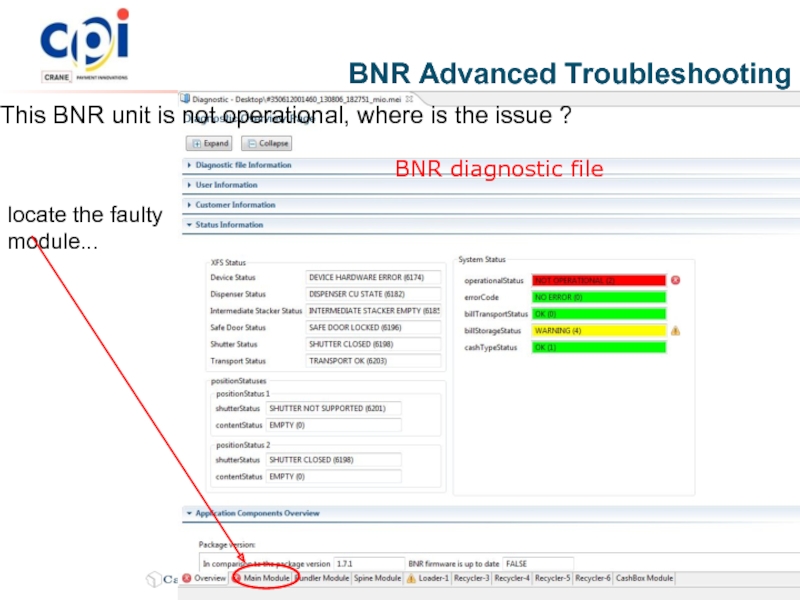Click the warning icon on Loader-1 tab
This screenshot has height=600, width=800.
pos(411,579)
